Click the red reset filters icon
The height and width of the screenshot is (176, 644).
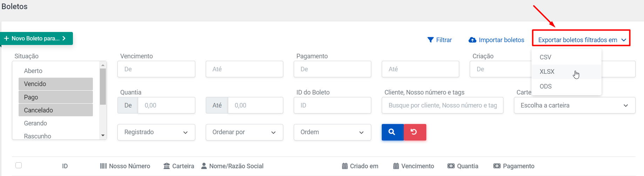click(415, 132)
